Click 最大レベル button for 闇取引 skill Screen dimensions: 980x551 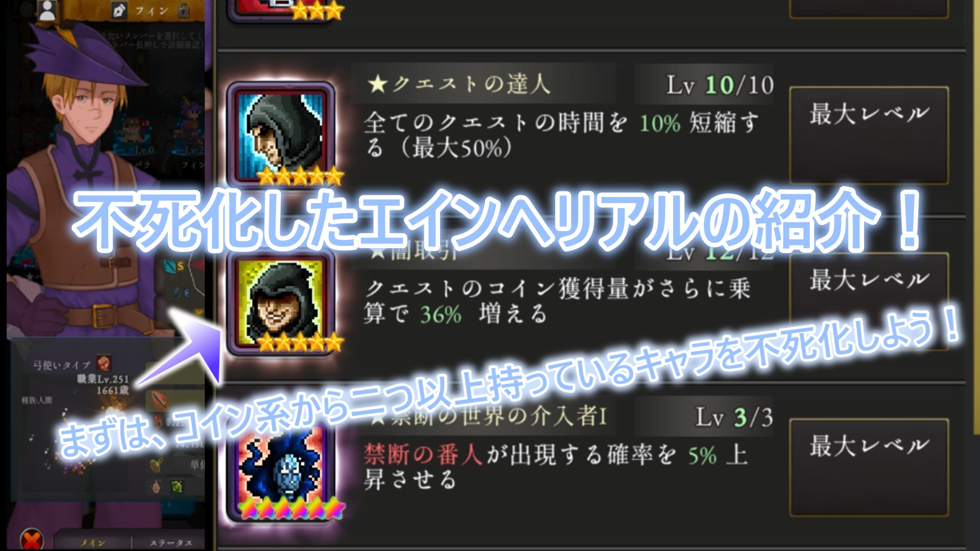coord(869,301)
